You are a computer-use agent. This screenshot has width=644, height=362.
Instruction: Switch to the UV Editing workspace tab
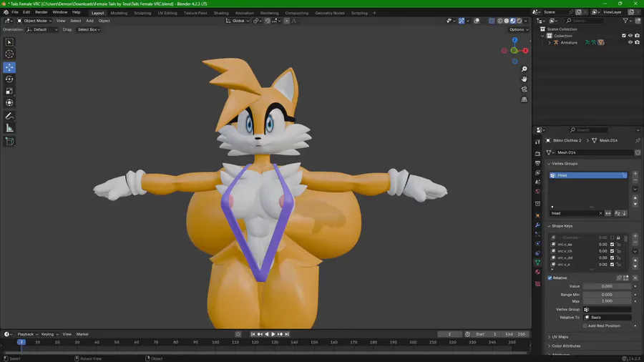tap(167, 13)
